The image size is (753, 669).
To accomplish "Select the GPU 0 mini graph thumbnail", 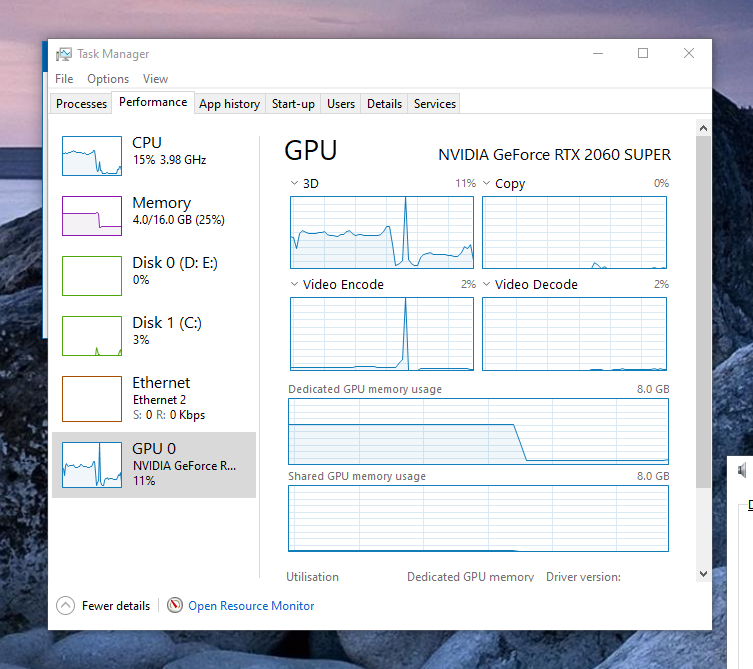I will (92, 464).
